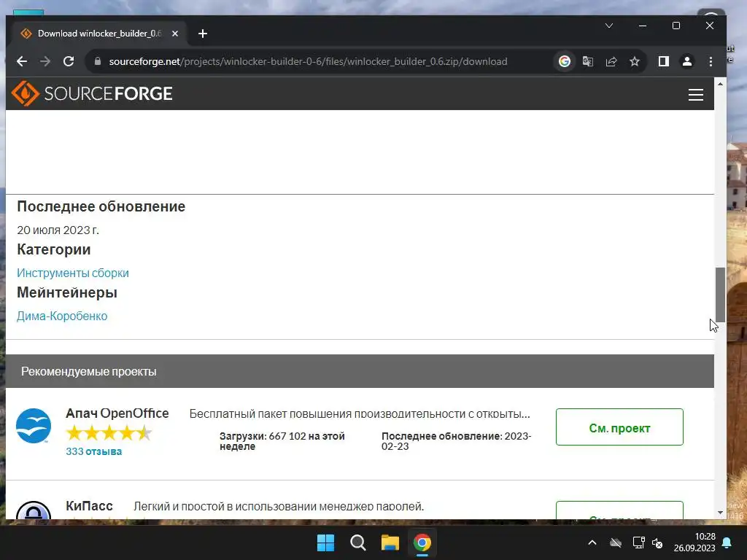747x560 pixels.
Task: Open the clock showing 10:28
Action: coord(694,542)
